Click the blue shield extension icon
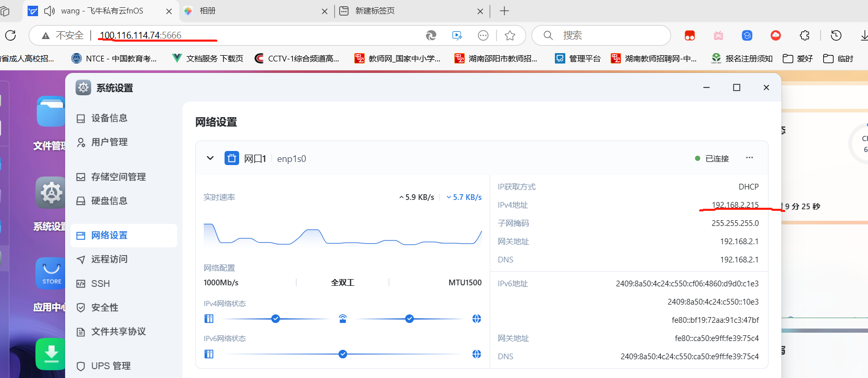The image size is (868, 378). (x=747, y=35)
